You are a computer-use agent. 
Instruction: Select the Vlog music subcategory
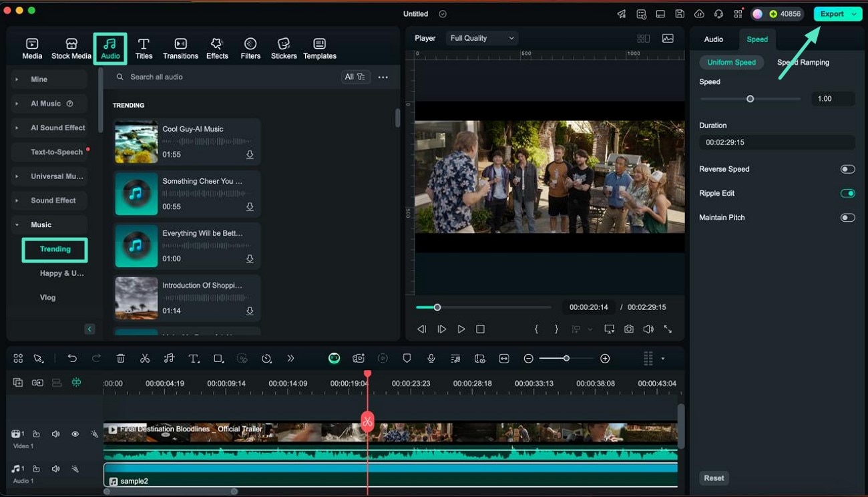pos(47,298)
